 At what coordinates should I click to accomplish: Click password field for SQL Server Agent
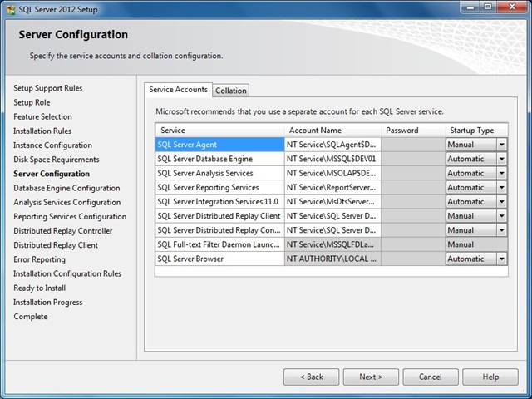413,145
